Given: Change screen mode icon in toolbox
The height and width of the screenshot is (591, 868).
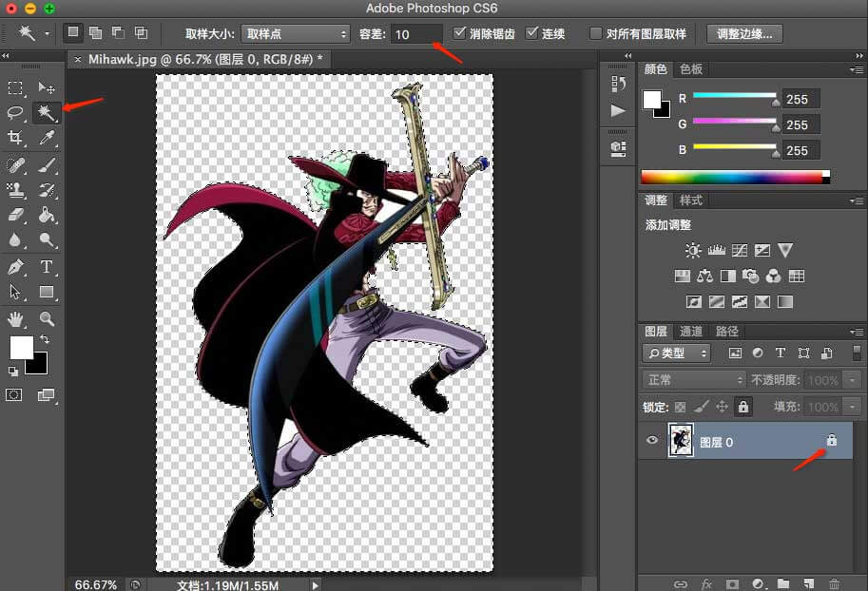Looking at the screenshot, I should tap(46, 394).
